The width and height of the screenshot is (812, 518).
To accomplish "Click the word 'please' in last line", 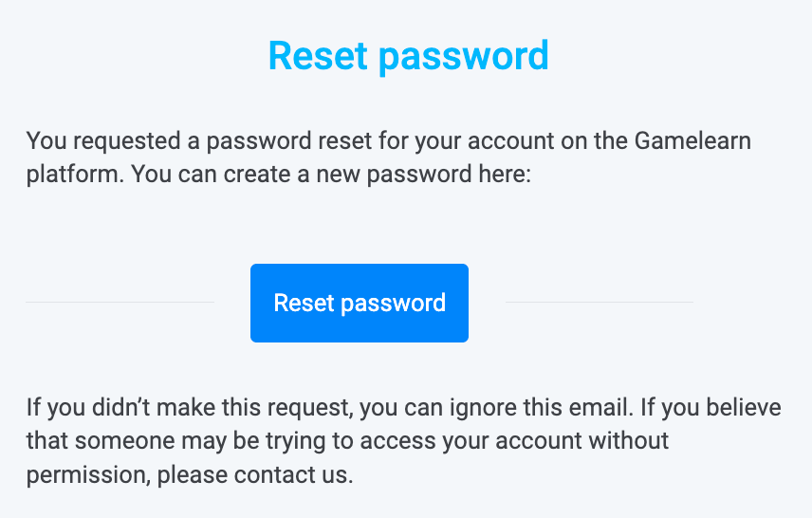I will (193, 475).
